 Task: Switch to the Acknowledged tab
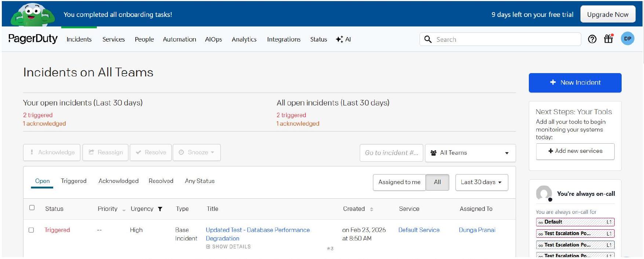(x=118, y=181)
